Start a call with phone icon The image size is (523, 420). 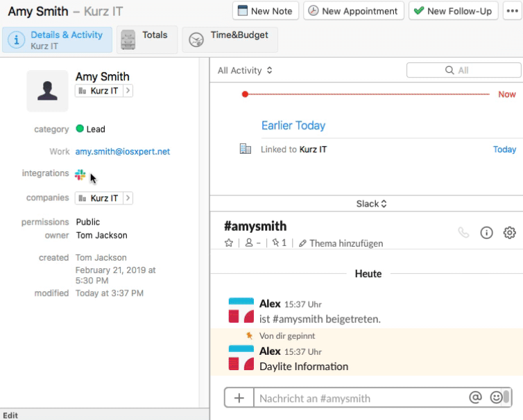[x=463, y=232]
